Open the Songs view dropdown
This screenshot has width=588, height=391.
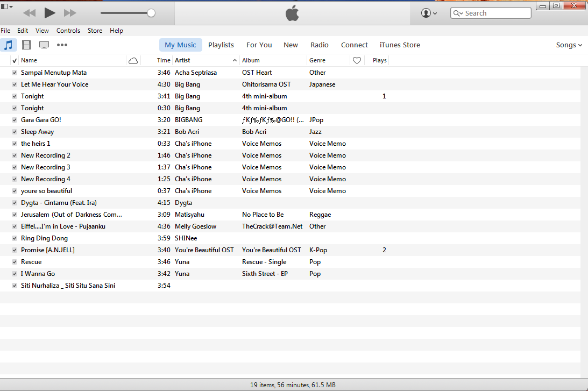coord(569,45)
